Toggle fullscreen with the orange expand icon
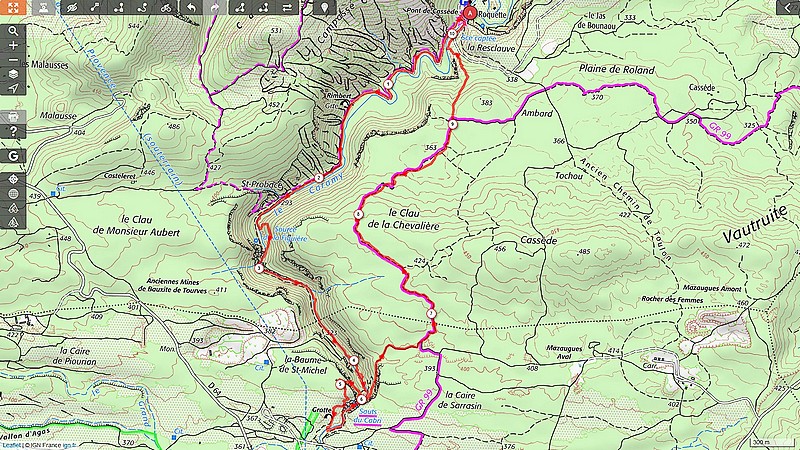800x450 pixels. pyautogui.click(x=13, y=7)
